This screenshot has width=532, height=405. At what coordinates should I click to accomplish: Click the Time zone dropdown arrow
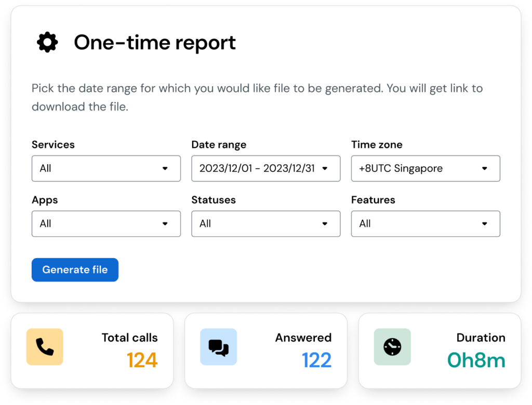tap(485, 168)
